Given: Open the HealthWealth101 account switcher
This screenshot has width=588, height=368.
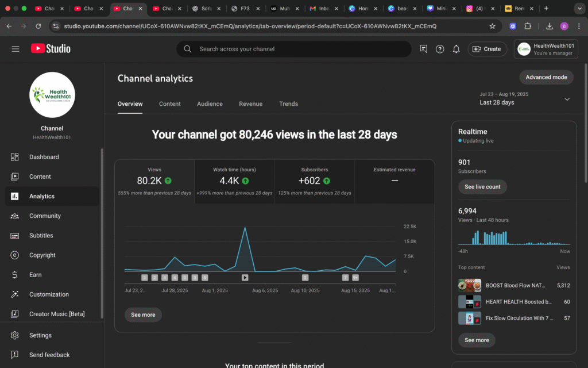Looking at the screenshot, I should (546, 49).
